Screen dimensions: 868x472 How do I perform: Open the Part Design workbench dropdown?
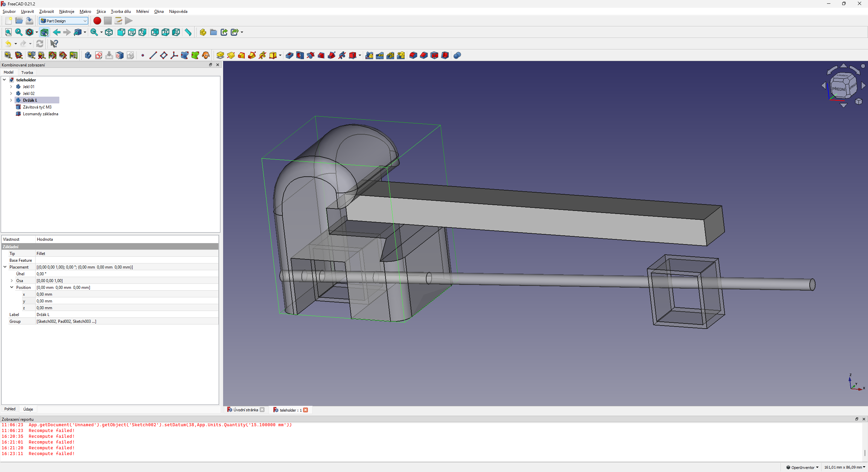(x=64, y=21)
